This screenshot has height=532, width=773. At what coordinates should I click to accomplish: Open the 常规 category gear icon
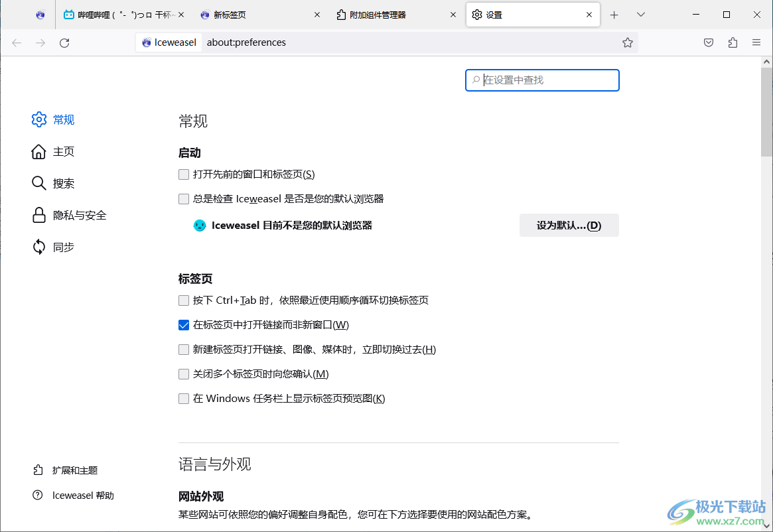[39, 119]
